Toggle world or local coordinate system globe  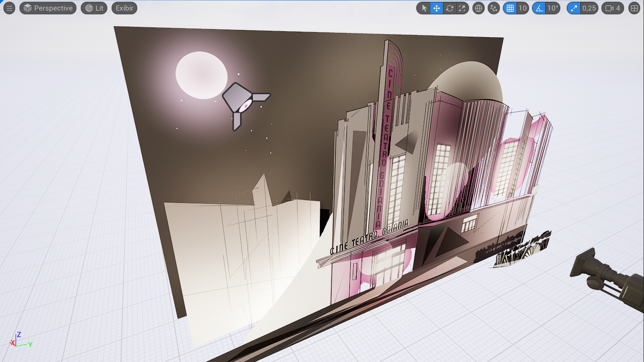[478, 8]
